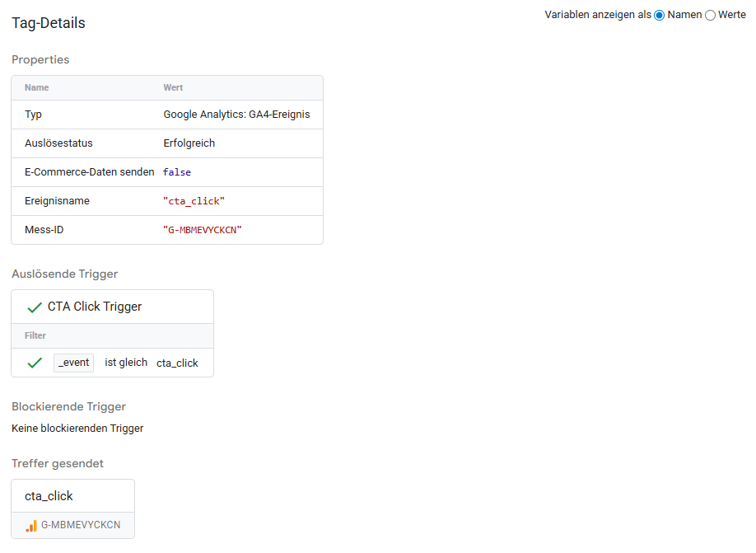Click the Treffer gesendet heading
756x553 pixels.
[58, 464]
